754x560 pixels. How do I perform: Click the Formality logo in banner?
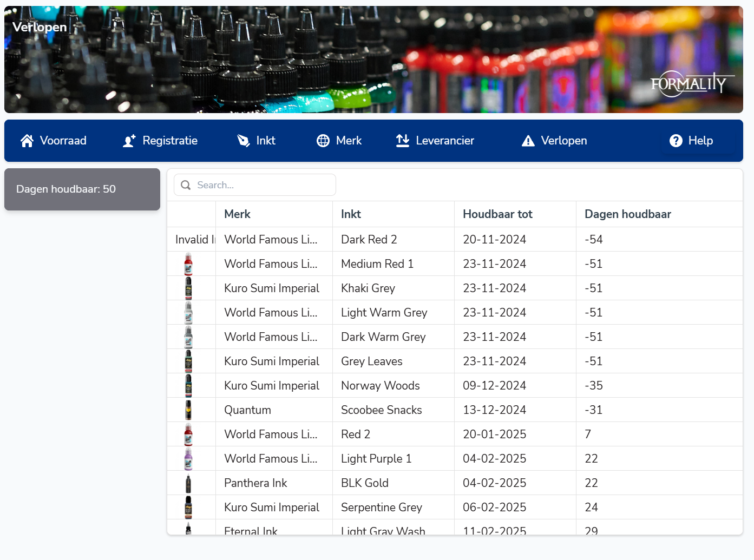[692, 84]
